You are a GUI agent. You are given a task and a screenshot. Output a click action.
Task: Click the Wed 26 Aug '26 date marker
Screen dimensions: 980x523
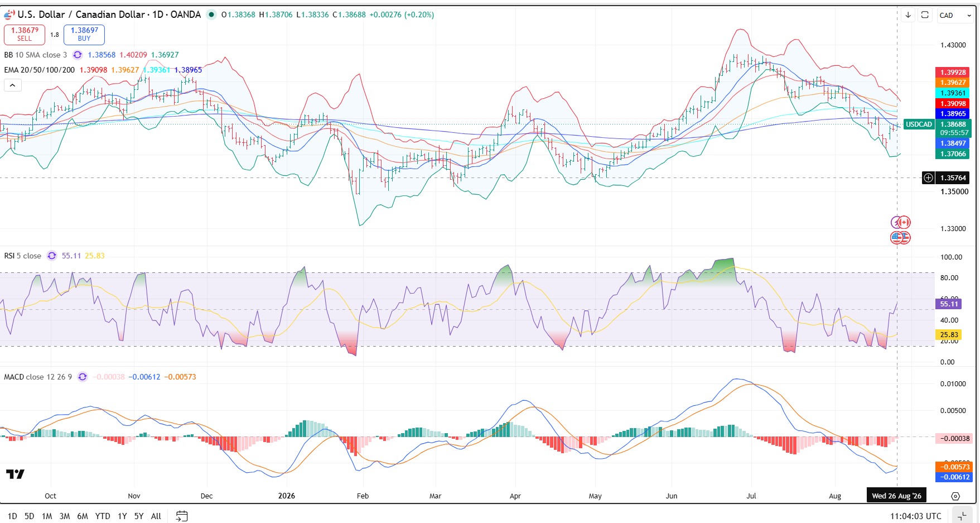point(896,496)
